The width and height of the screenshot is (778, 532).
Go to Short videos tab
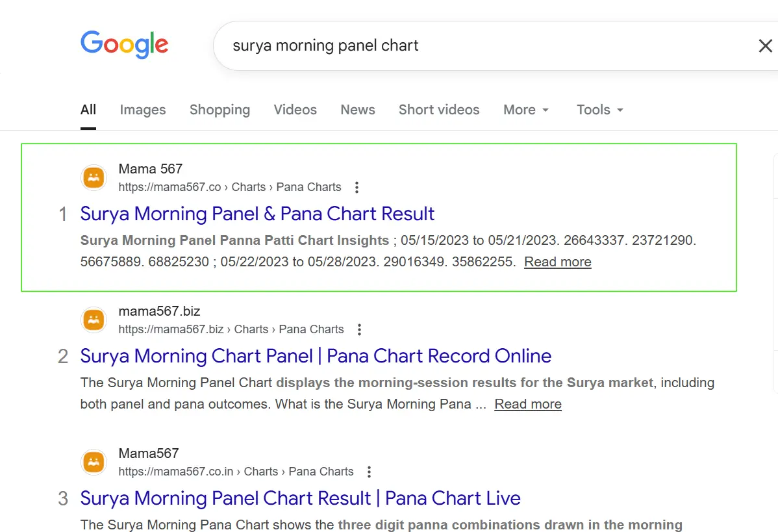pyautogui.click(x=439, y=110)
